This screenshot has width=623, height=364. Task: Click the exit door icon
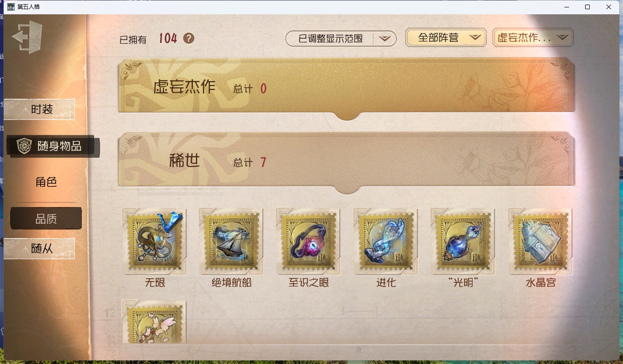click(27, 37)
